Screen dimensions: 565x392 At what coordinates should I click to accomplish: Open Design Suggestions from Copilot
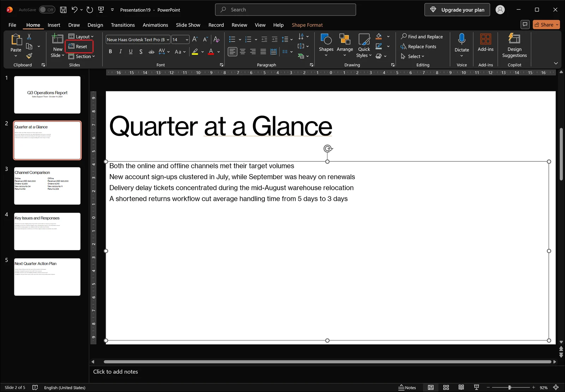click(x=515, y=45)
